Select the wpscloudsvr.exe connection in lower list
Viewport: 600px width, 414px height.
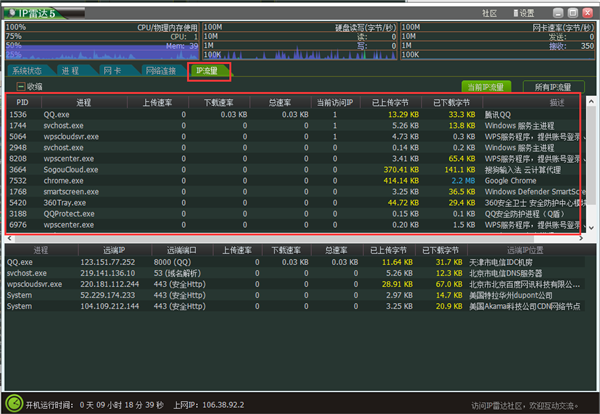point(40,284)
